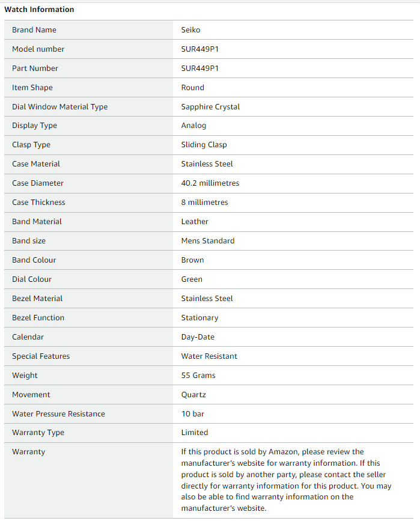Click the Warranty description paragraph
Viewport: 420px width, 521px height.
[286, 480]
